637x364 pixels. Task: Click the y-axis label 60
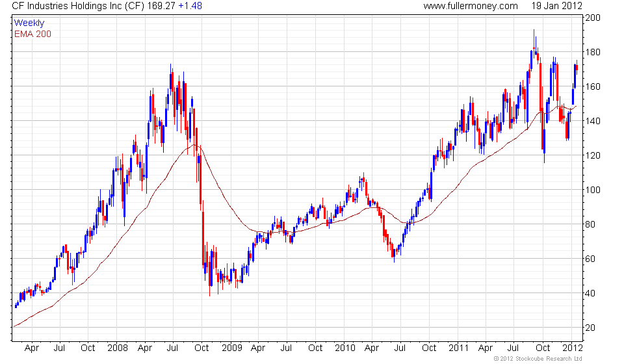click(x=590, y=259)
